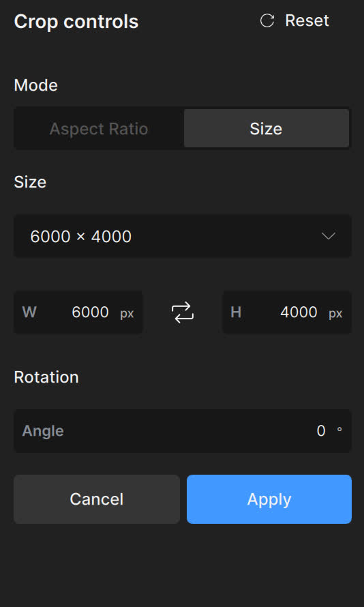
Task: Click the circular Reset arrow icon
Action: pos(267,20)
